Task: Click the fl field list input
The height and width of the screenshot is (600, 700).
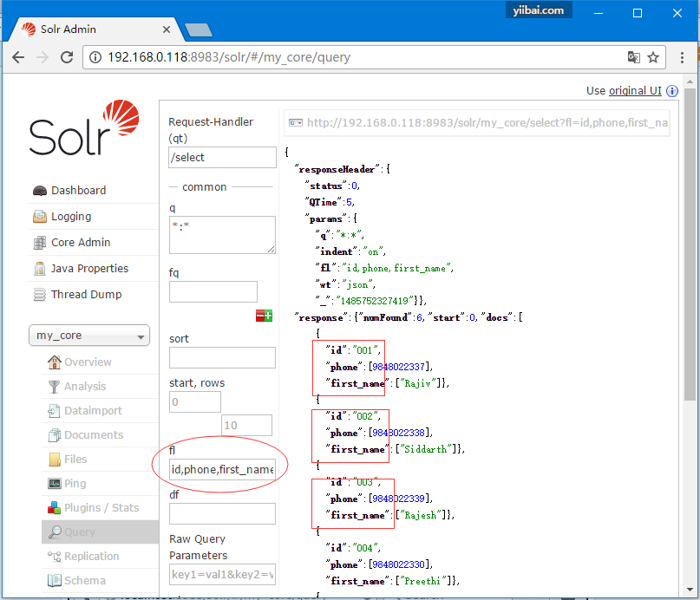Action: 222,470
